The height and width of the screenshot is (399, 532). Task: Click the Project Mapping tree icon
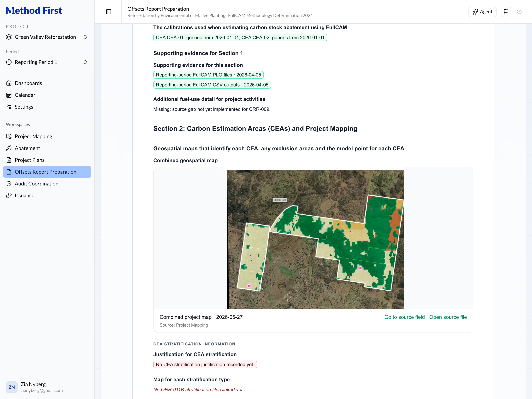(9, 136)
